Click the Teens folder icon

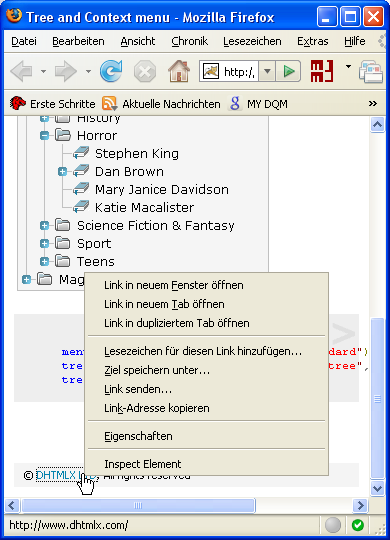click(63, 261)
